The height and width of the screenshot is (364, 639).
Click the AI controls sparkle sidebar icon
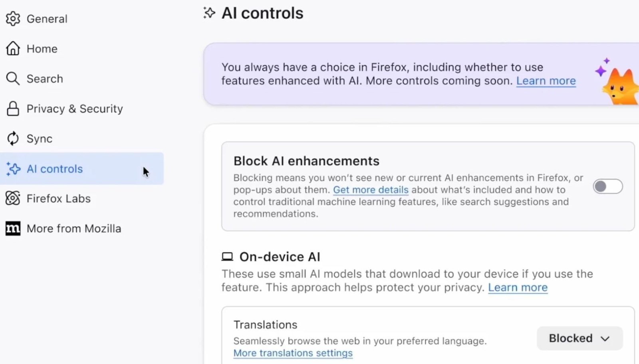13,169
